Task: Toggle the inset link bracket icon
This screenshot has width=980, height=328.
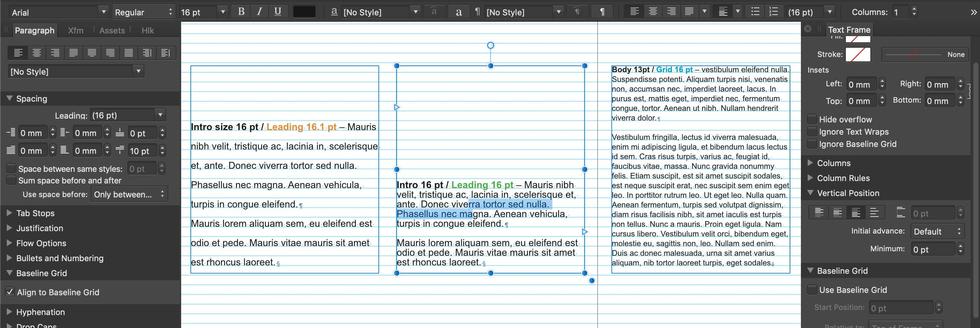Action: tap(970, 91)
